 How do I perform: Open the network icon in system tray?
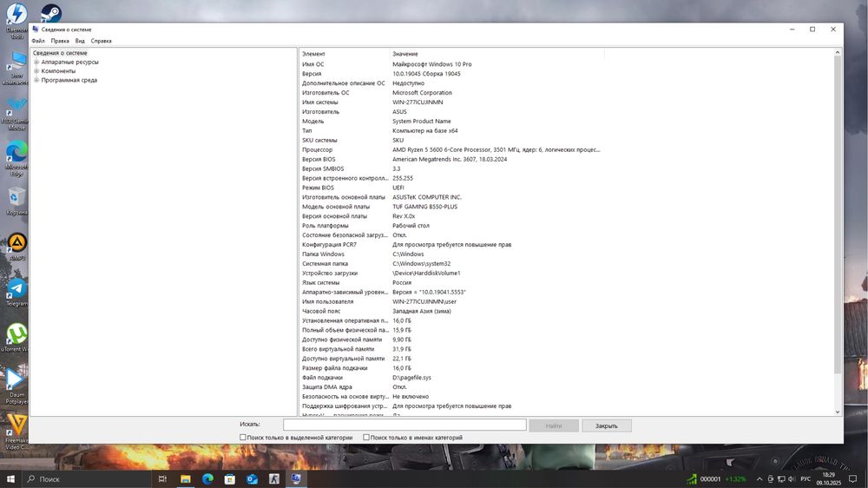pos(781,479)
